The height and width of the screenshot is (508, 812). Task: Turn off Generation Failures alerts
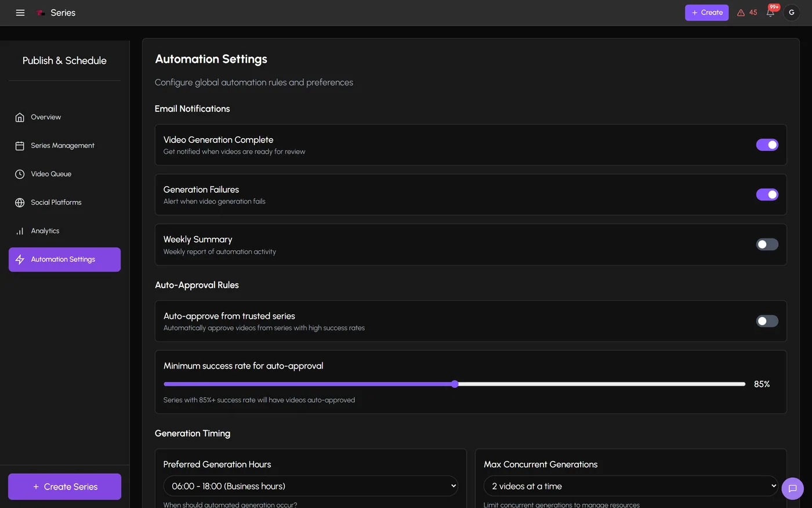click(x=767, y=194)
